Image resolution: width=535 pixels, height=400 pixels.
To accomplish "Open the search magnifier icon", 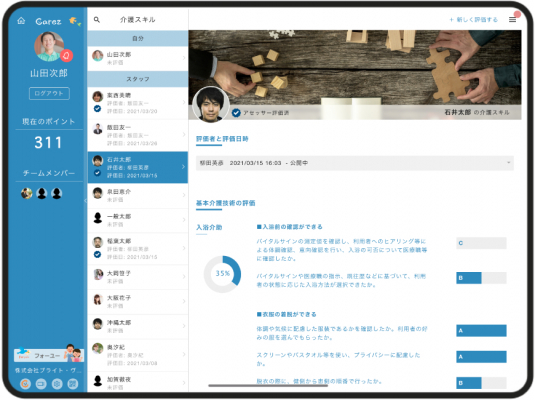I will pyautogui.click(x=97, y=20).
